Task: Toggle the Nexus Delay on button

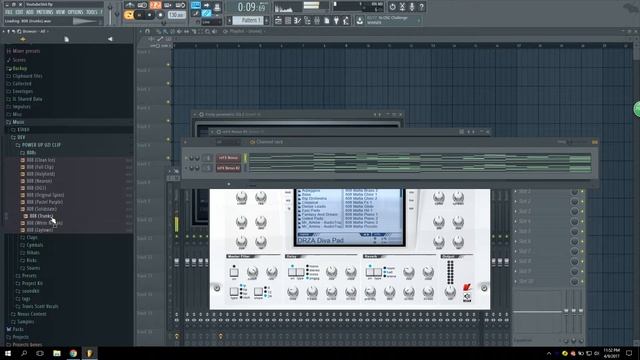Action: [292, 272]
